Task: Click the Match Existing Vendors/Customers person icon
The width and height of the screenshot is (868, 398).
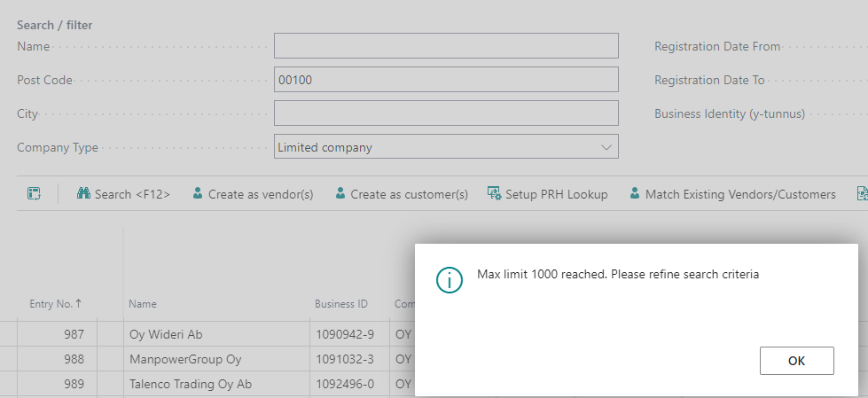Action: coord(635,193)
